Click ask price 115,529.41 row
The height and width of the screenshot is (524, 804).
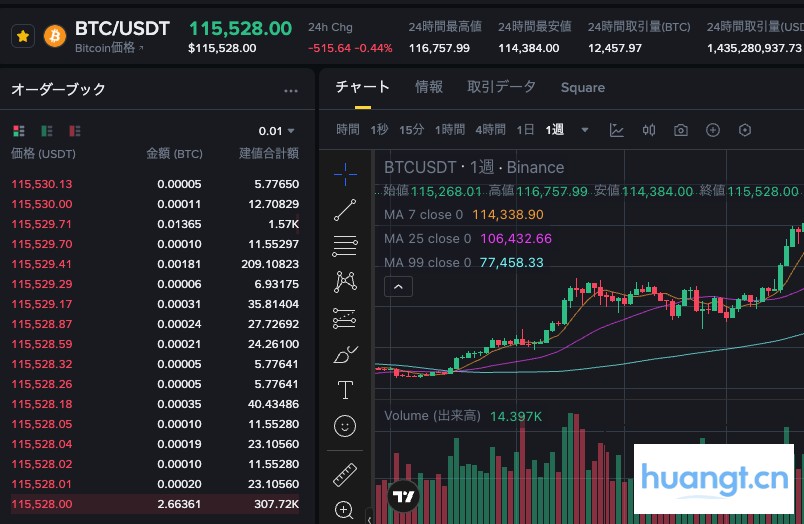point(155,264)
